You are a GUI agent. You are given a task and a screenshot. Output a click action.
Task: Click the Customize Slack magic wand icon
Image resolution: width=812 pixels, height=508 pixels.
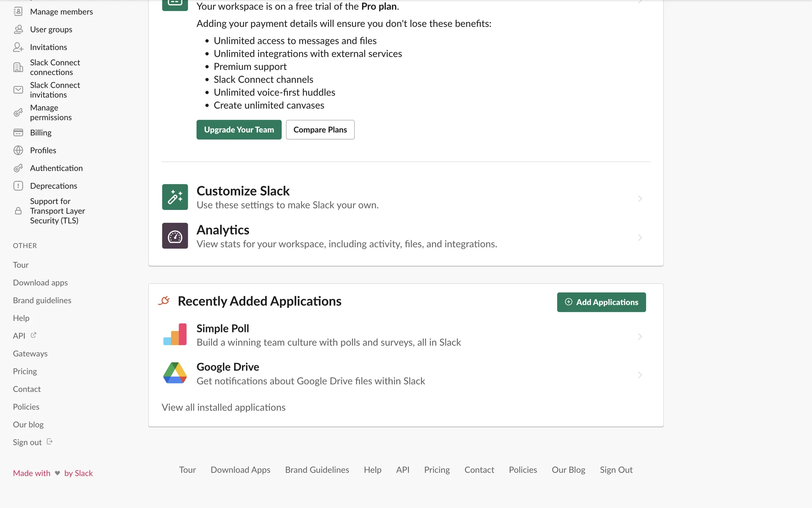(175, 197)
